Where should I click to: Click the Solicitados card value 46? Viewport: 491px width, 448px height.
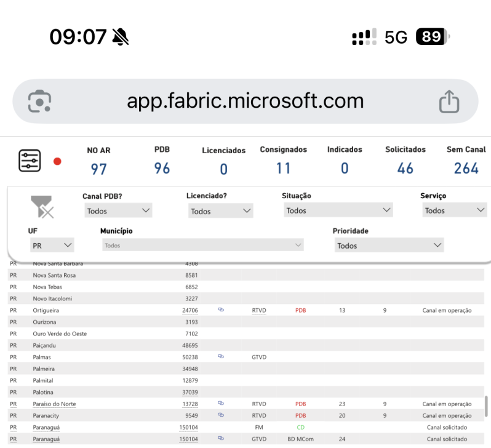[405, 168]
